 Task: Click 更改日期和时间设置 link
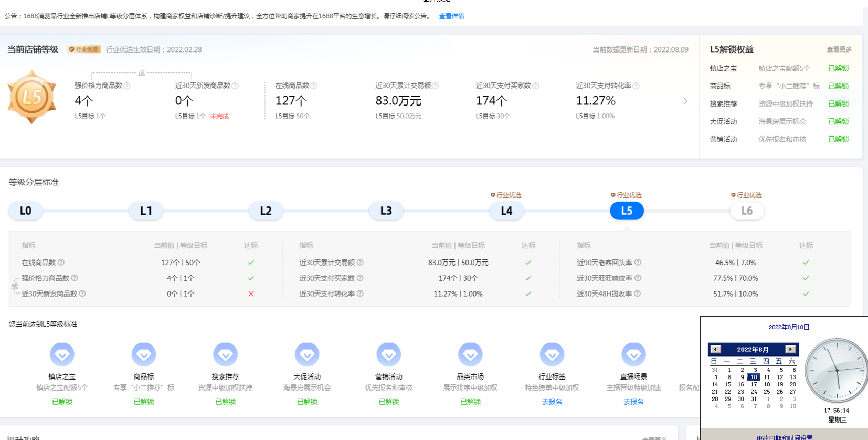click(784, 437)
